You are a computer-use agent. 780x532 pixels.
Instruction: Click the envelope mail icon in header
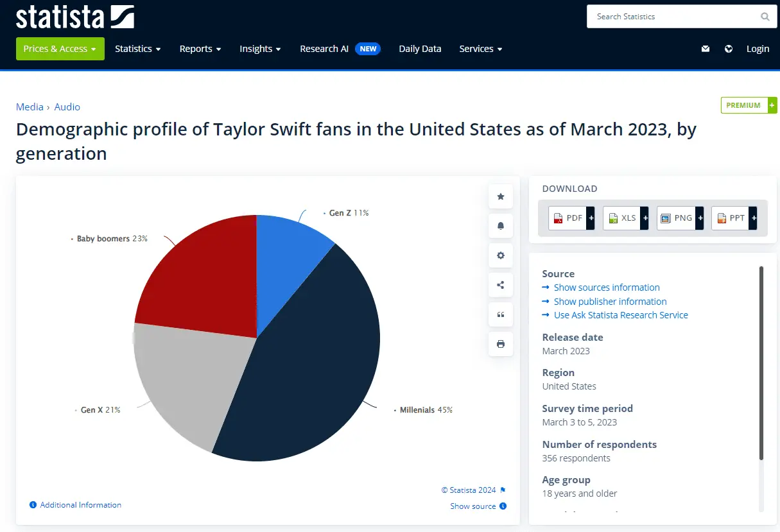click(706, 49)
